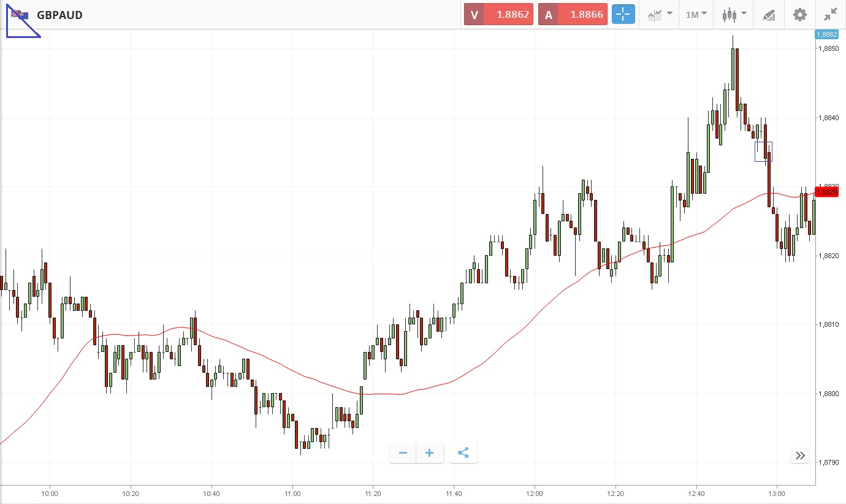Click the 12:00 time axis label

point(535,493)
